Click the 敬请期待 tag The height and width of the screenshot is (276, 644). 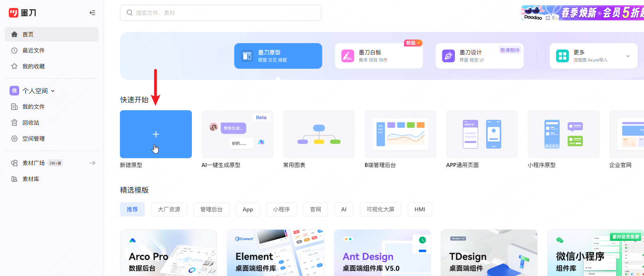pos(510,50)
